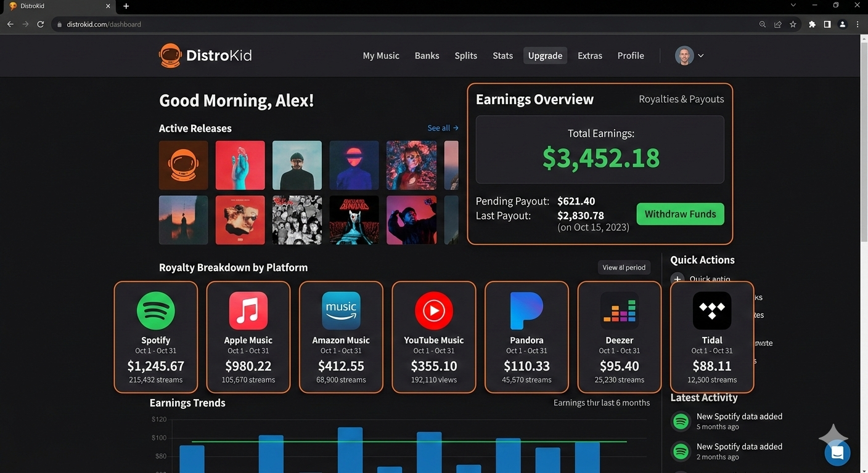
Task: Click the DistroKid astronaut logo
Action: click(170, 55)
